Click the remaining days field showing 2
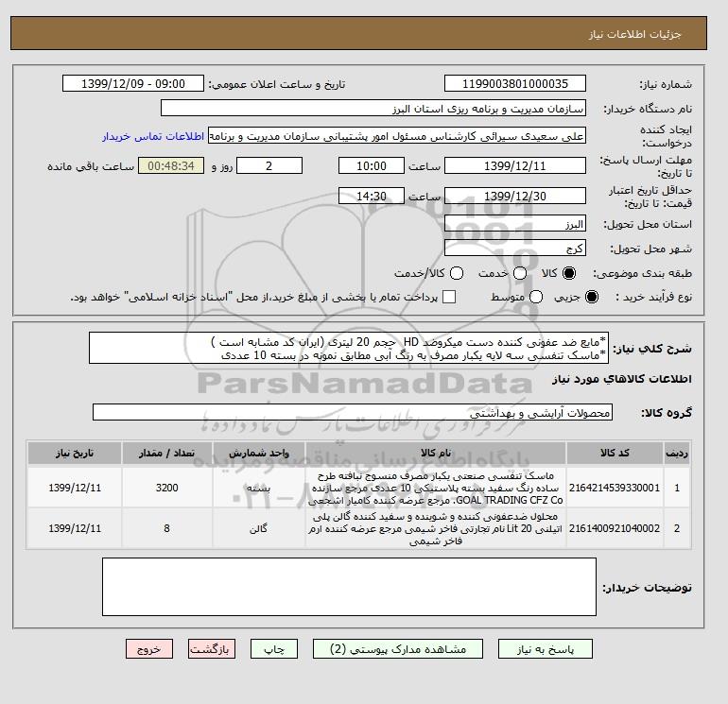The width and height of the screenshot is (728, 704). click(269, 165)
